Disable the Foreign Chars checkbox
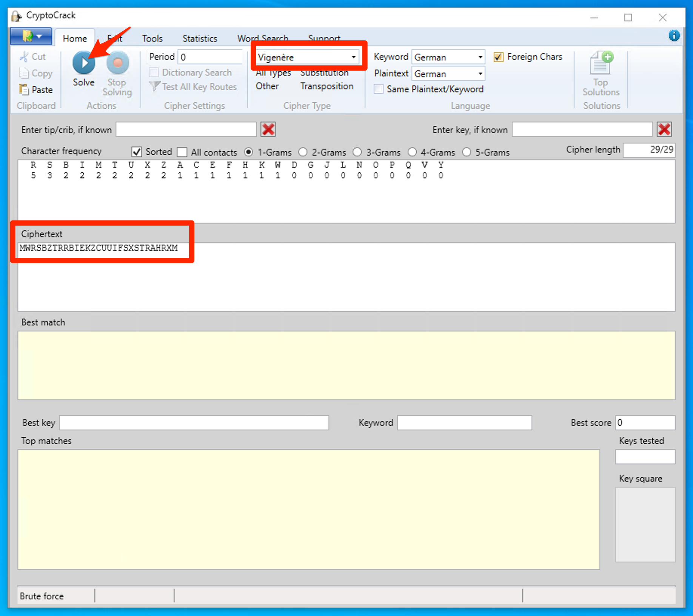The image size is (693, 616). coord(499,57)
